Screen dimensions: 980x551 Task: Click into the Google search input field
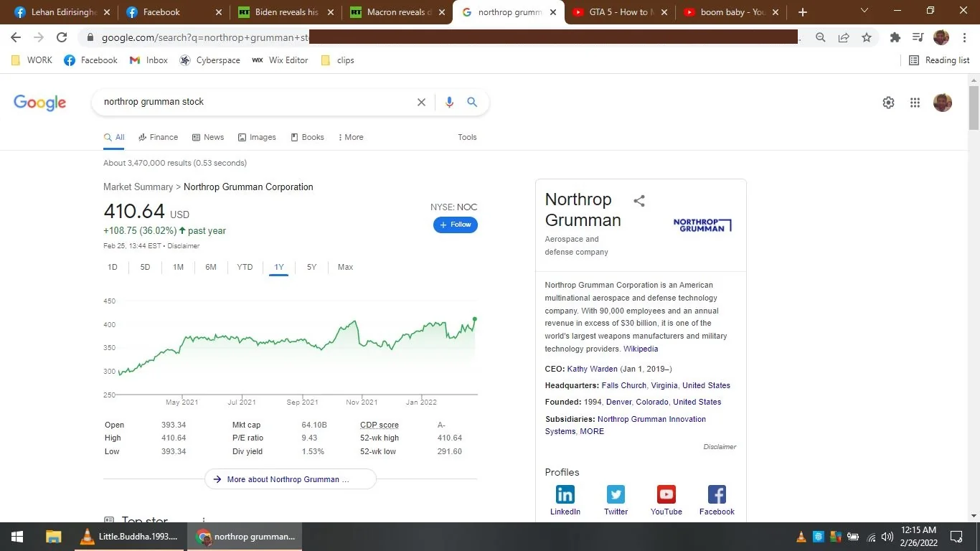256,102
